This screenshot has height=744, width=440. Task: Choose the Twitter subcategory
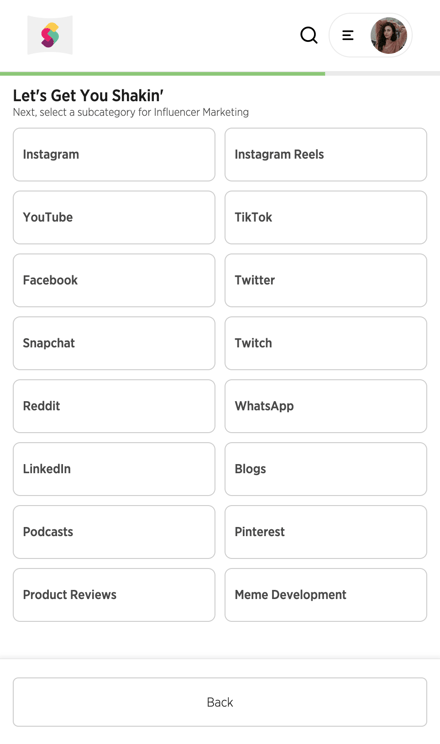point(326,280)
